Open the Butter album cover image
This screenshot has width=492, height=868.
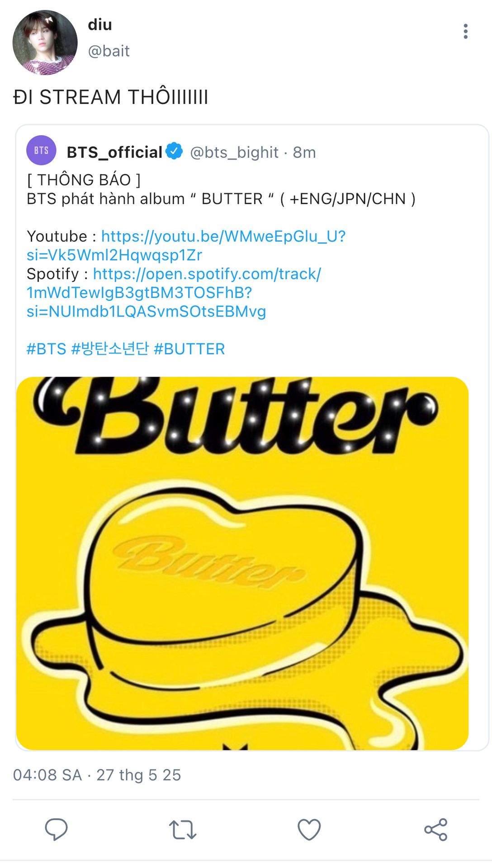(242, 563)
